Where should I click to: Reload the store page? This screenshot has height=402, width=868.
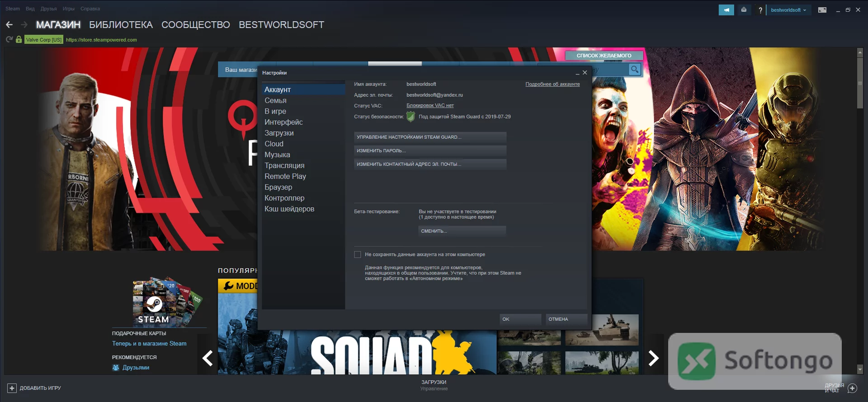pos(9,40)
